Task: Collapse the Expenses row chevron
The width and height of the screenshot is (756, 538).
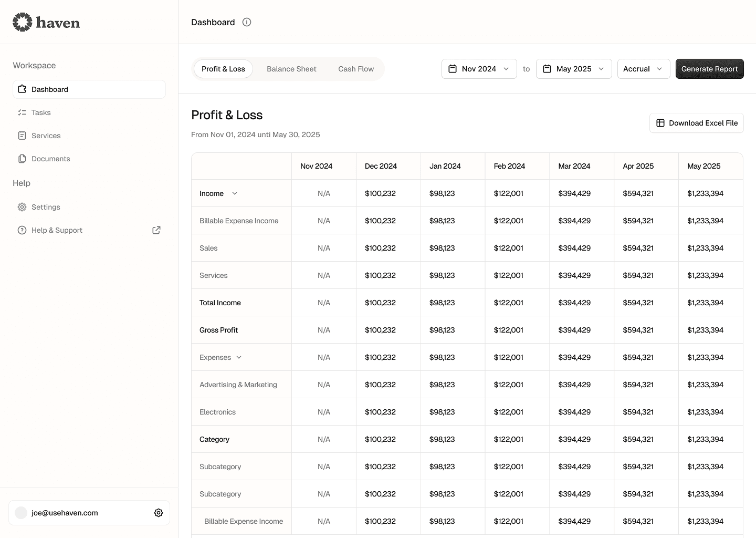Action: click(239, 357)
